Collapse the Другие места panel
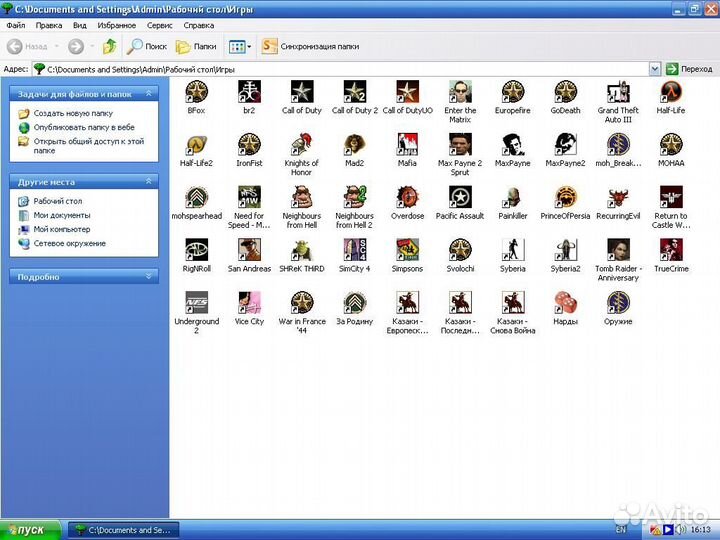 point(148,181)
